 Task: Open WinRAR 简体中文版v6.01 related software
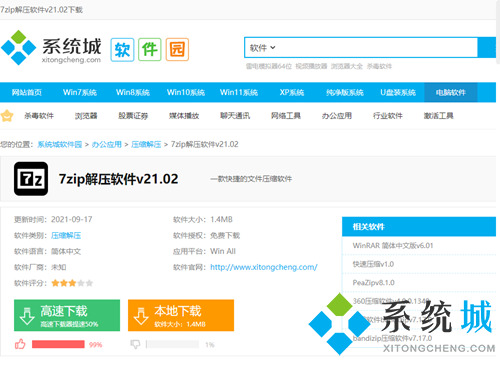tap(393, 246)
